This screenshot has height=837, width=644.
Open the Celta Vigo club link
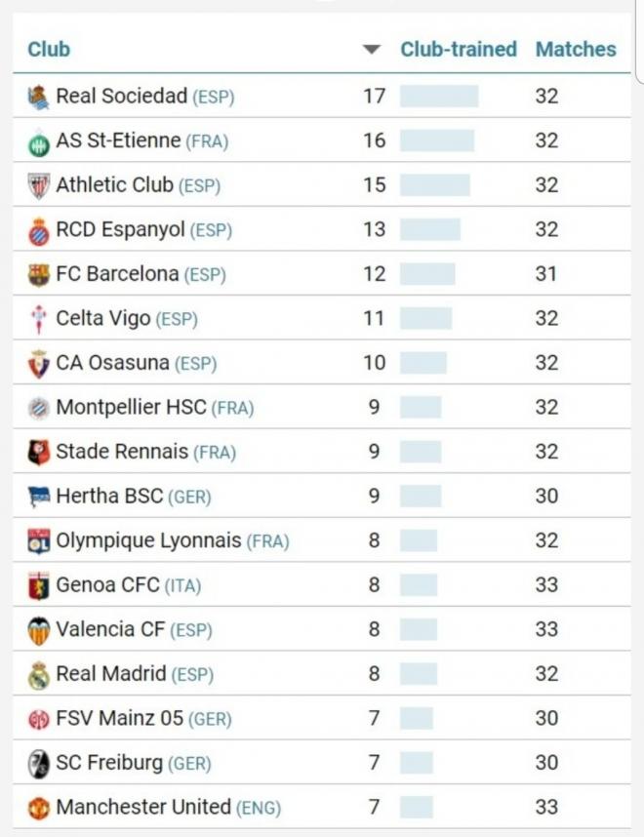[x=102, y=318]
